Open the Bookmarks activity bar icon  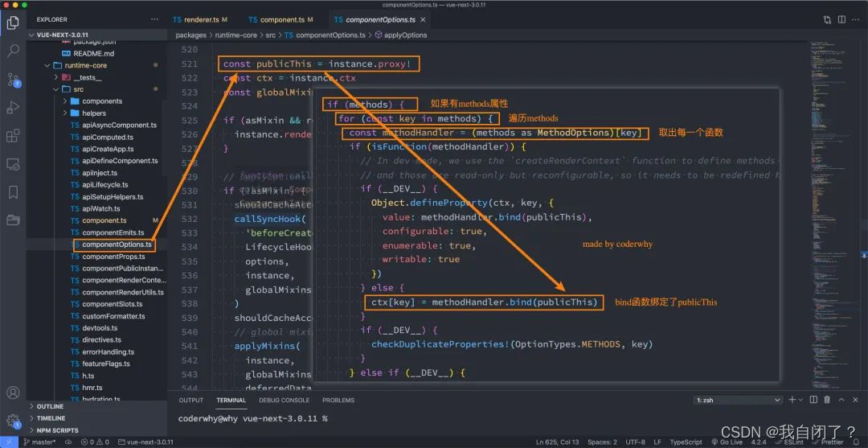pos(14,192)
